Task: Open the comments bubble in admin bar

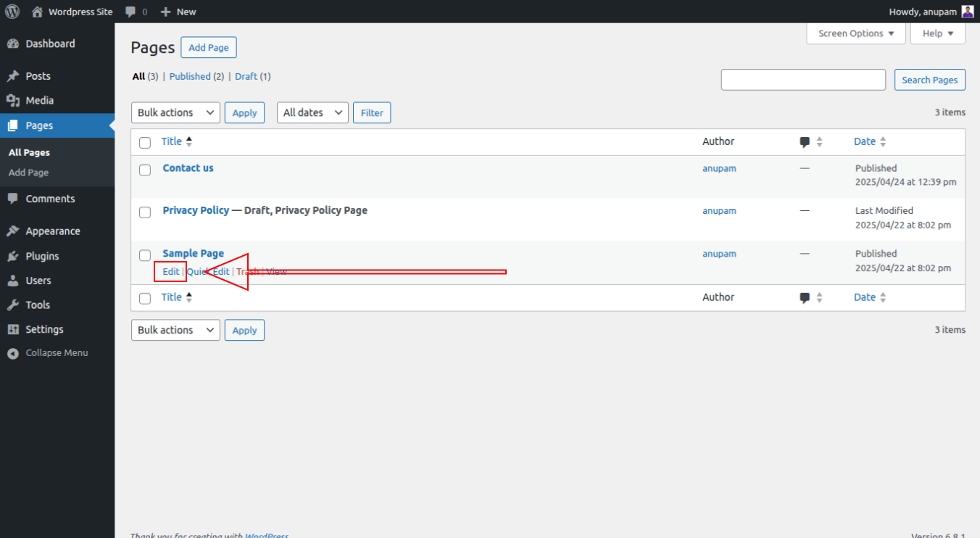Action: click(x=130, y=12)
